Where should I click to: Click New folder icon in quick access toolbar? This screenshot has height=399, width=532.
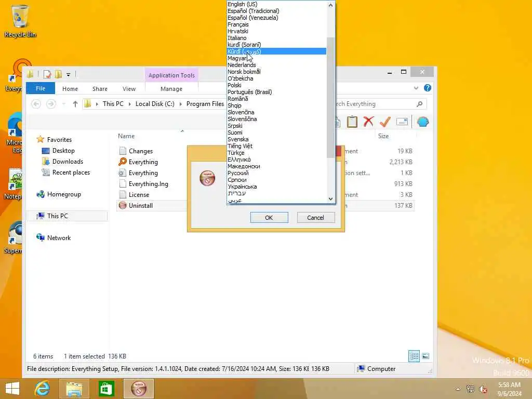pyautogui.click(x=58, y=74)
